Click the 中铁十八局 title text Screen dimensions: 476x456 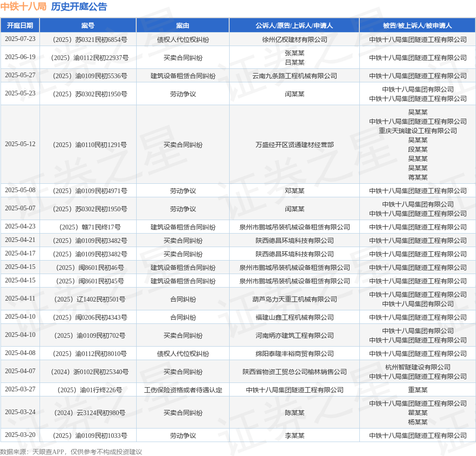click(x=23, y=7)
